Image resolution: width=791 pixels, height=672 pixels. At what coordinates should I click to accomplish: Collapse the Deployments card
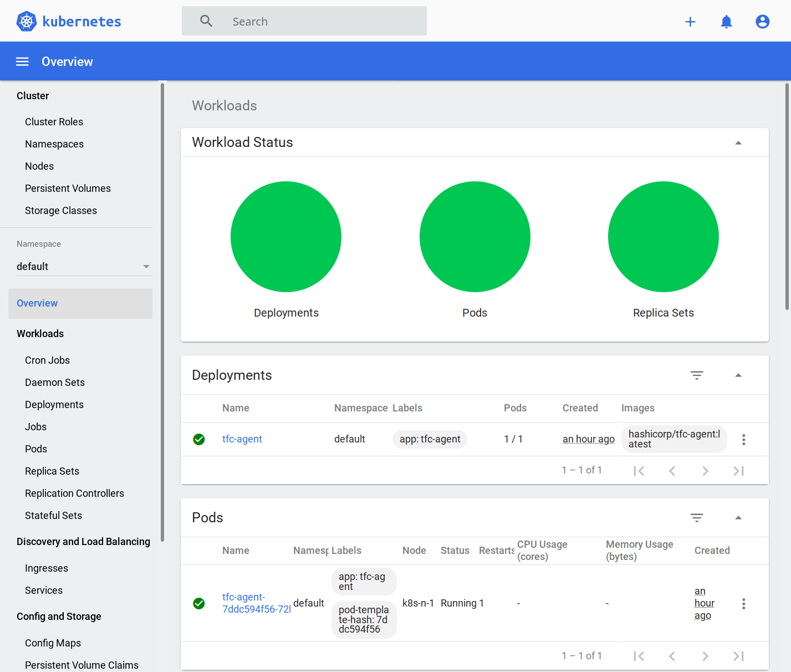point(738,375)
